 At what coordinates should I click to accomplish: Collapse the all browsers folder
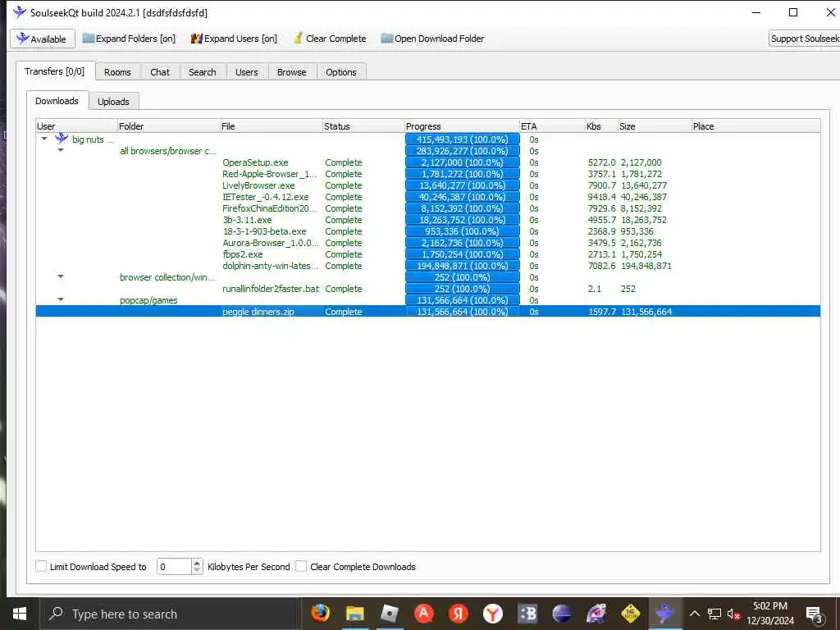point(61,150)
